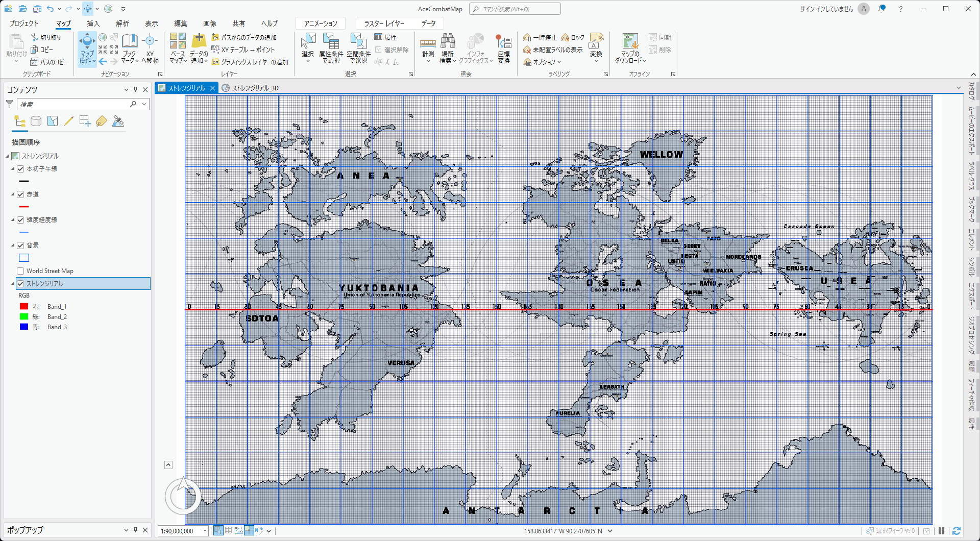This screenshot has width=980, height=541.
Task: Click the full extent globe icon
Action: pyautogui.click(x=103, y=37)
